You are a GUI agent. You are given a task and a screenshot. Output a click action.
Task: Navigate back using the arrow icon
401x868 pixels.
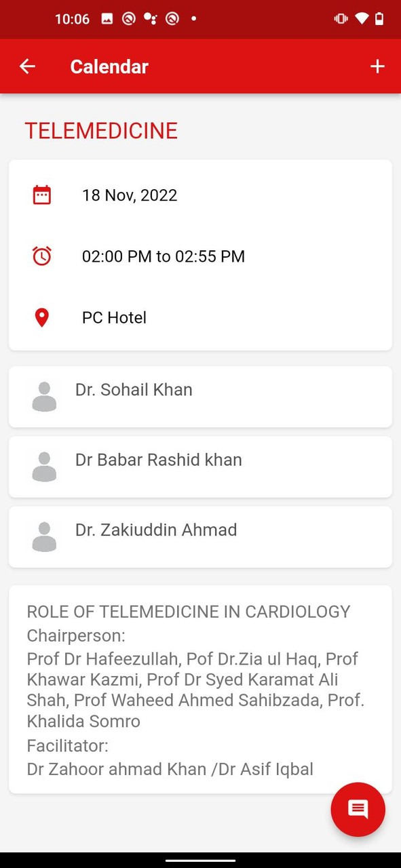(27, 66)
